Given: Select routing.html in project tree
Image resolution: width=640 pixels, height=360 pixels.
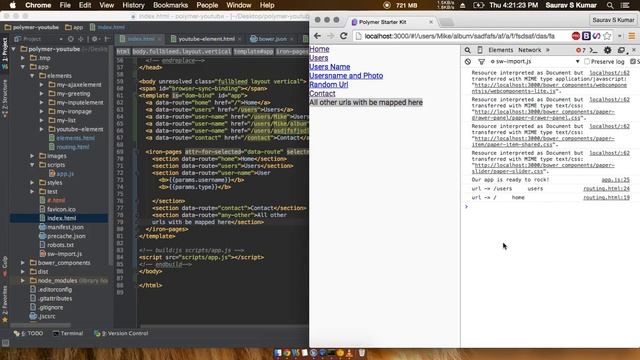Looking at the screenshot, I should pos(72,147).
